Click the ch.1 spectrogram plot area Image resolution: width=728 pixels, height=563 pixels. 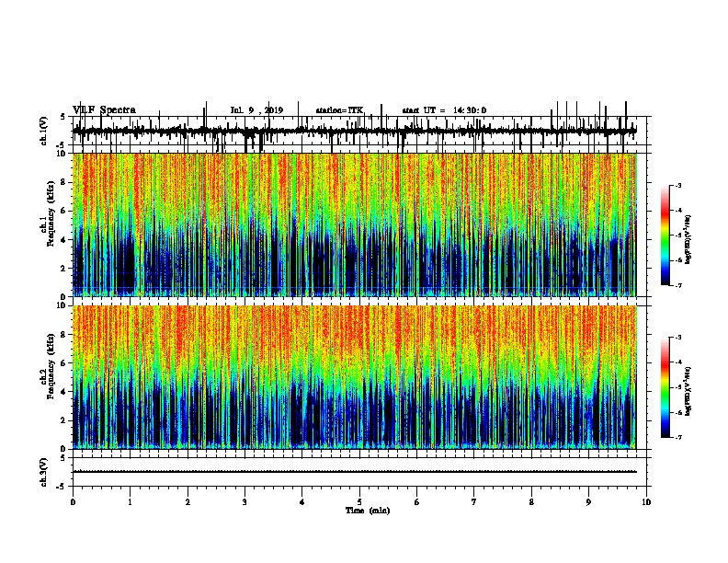click(x=355, y=224)
